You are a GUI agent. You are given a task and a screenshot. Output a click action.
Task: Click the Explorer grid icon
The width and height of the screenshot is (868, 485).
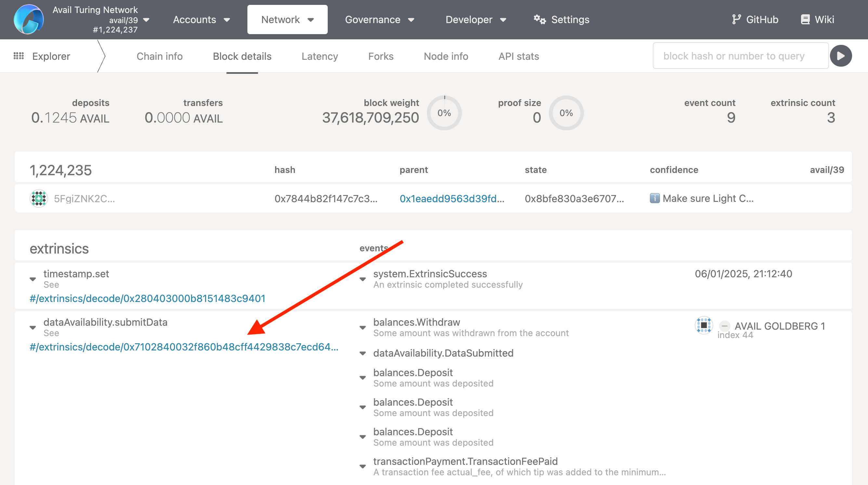tap(19, 56)
